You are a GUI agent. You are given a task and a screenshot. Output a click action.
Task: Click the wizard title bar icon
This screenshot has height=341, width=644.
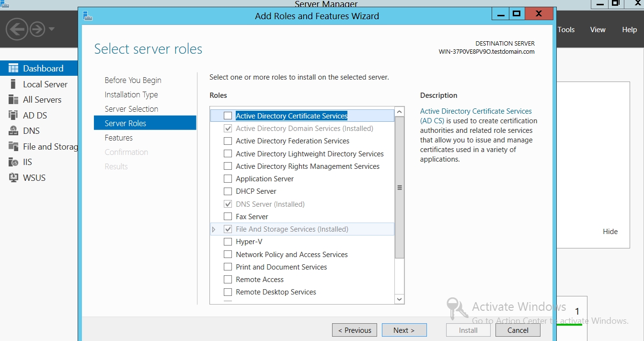tap(88, 16)
